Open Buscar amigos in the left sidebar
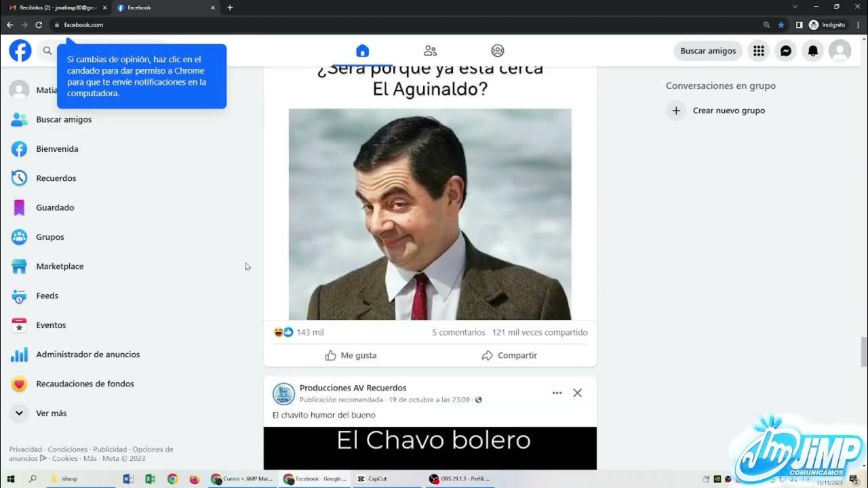 coord(64,119)
